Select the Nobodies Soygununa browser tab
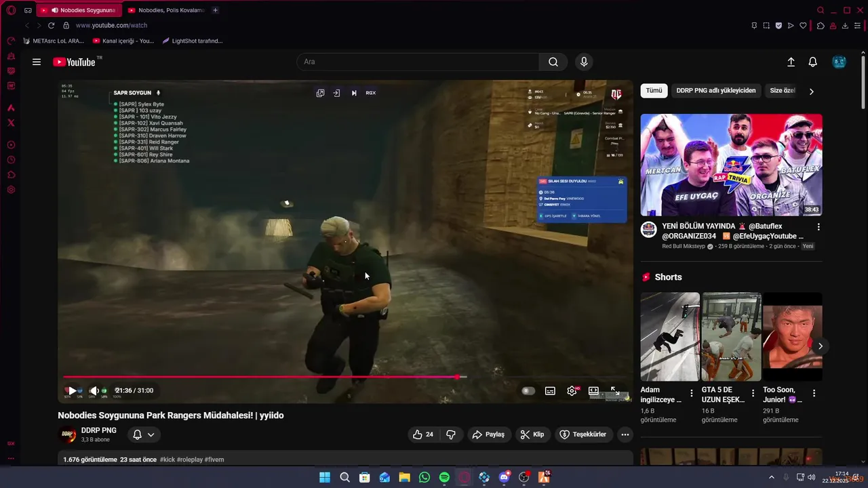This screenshot has height=488, width=868. [80, 10]
